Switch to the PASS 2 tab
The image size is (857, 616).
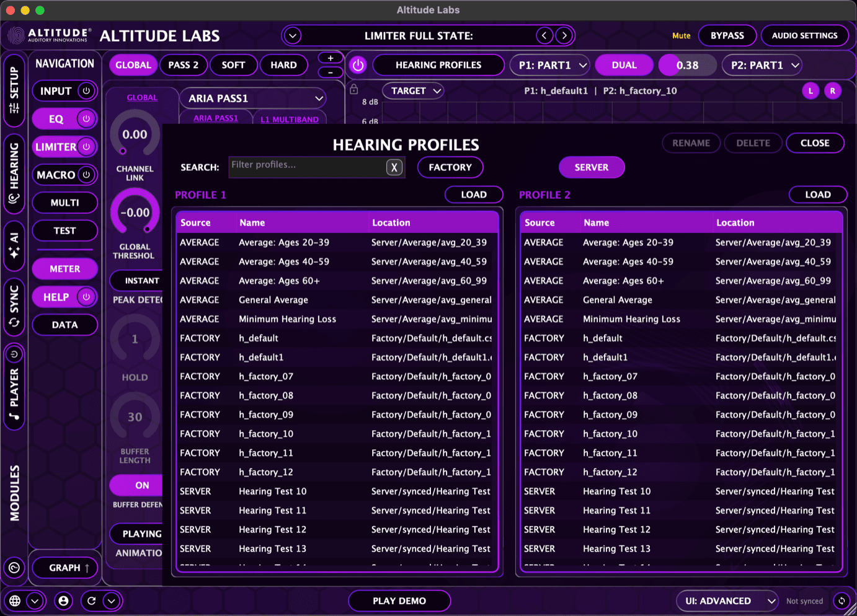click(183, 65)
